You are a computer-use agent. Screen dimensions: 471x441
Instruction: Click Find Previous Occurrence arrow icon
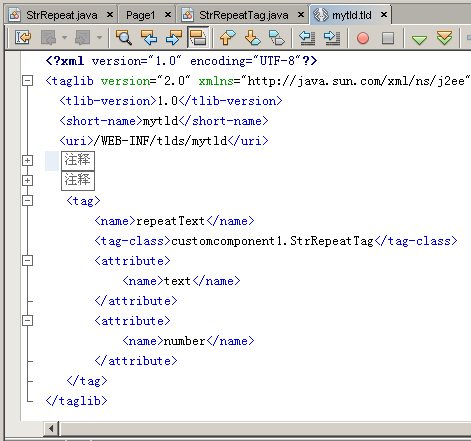pyautogui.click(x=149, y=38)
